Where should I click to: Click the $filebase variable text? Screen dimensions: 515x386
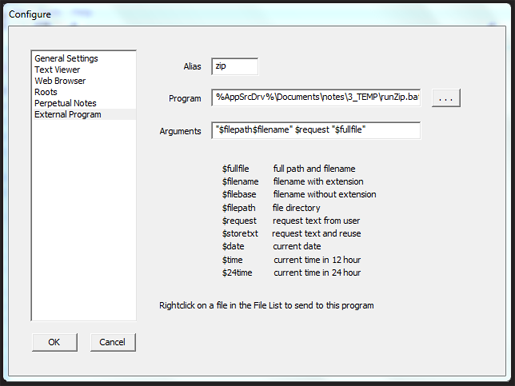tap(239, 194)
